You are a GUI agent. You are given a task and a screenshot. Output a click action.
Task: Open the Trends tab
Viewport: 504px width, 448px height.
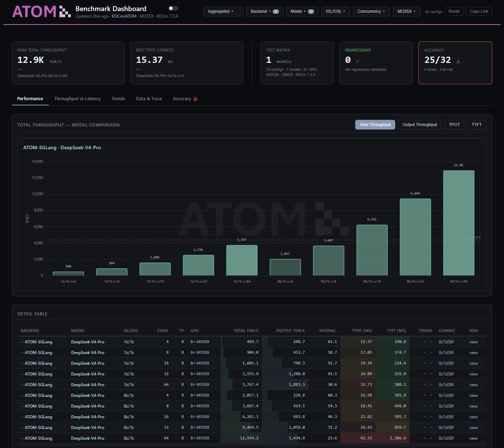coord(118,99)
